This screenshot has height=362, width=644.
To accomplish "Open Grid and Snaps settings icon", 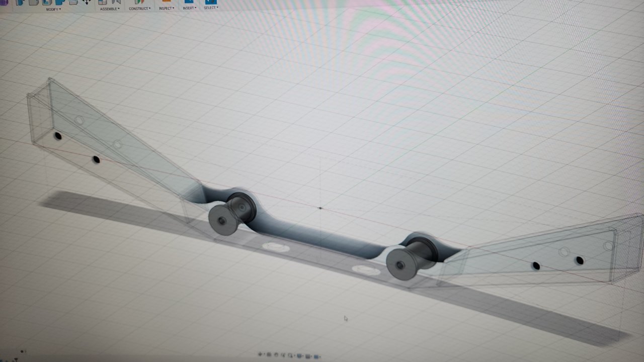I will tap(308, 356).
